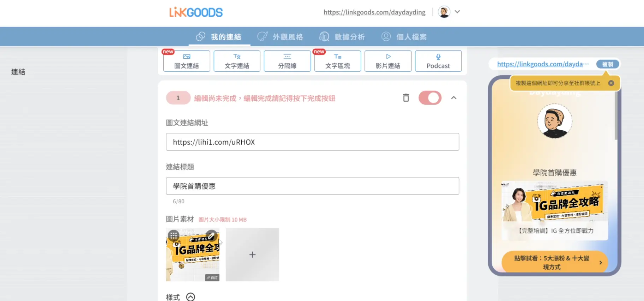Switch to 外觀風格 tab
The width and height of the screenshot is (644, 301).
280,37
